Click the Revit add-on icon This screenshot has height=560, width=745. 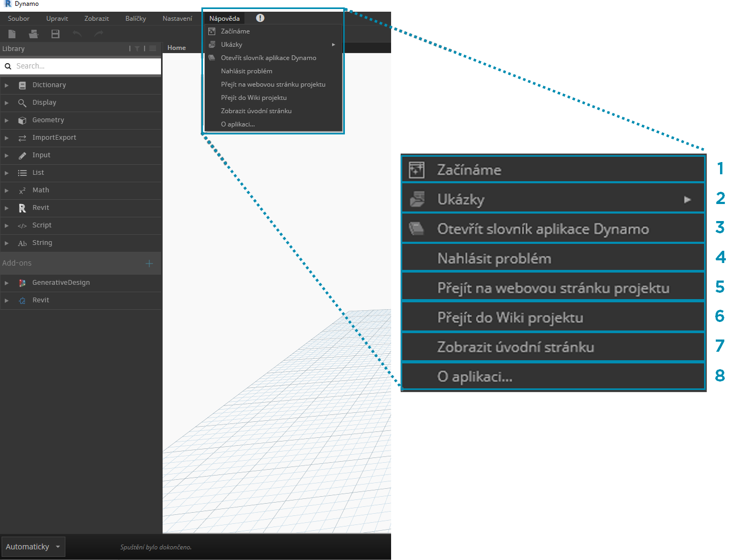(22, 300)
